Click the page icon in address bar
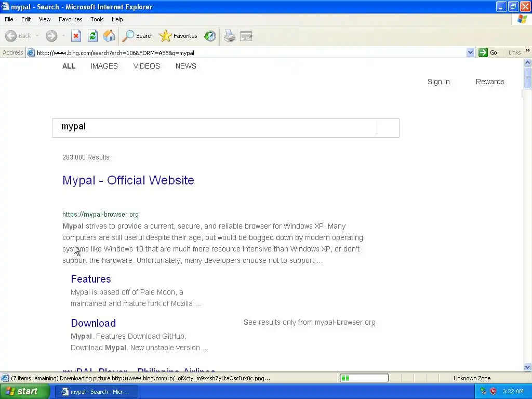This screenshot has width=532, height=399. [31, 52]
